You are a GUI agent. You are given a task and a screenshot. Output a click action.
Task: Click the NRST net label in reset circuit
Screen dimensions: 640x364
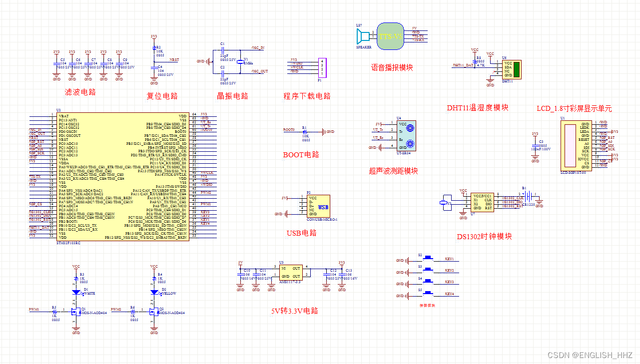(x=174, y=59)
